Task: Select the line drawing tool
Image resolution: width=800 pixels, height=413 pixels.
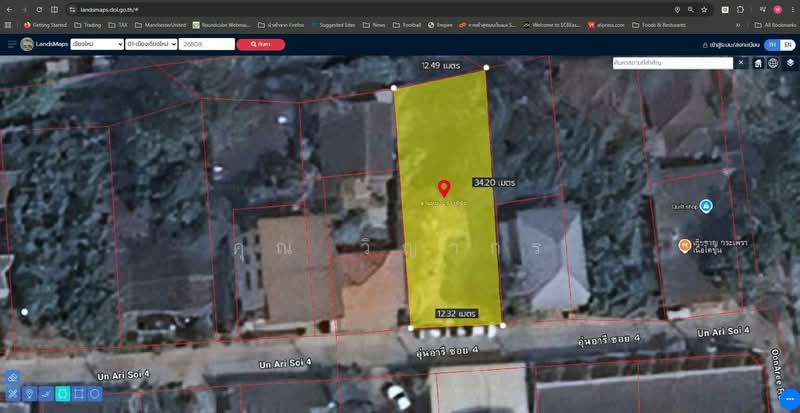Action: click(46, 394)
